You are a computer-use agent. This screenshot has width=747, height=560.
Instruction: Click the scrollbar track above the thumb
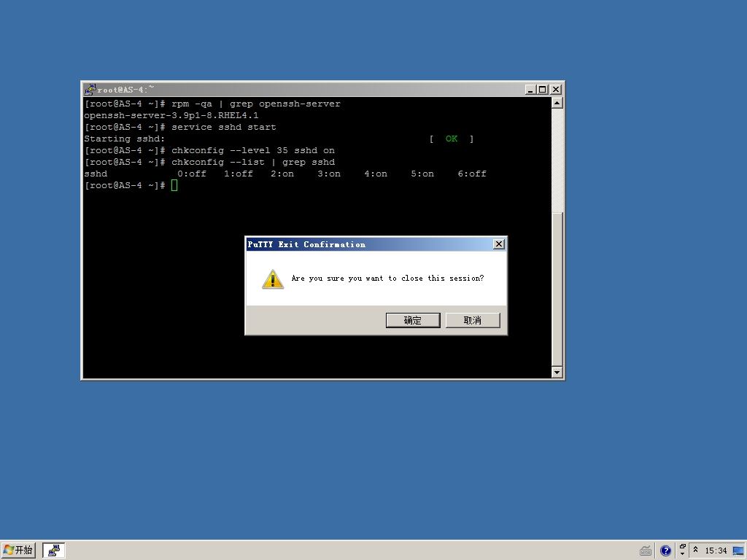(557, 160)
